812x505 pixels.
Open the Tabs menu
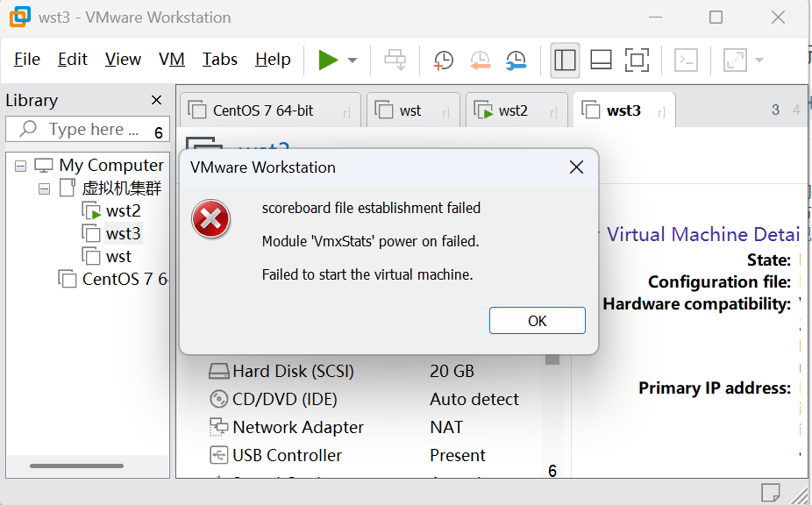click(x=219, y=60)
